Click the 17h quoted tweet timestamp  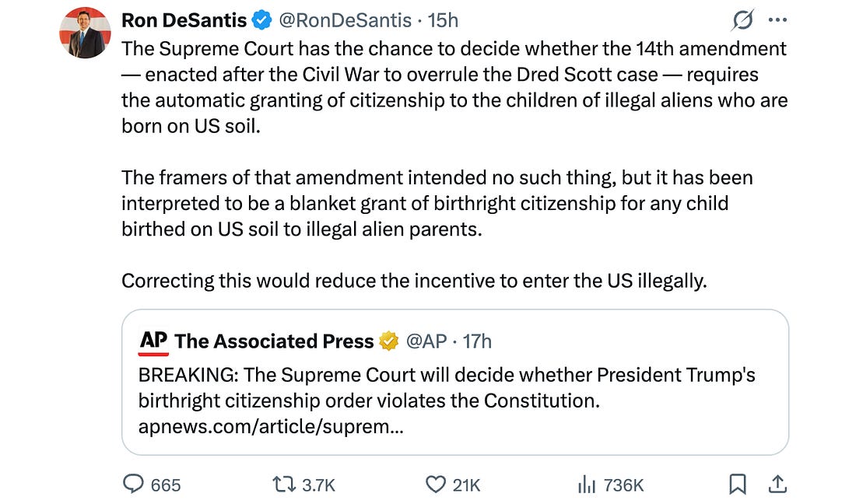click(x=477, y=341)
